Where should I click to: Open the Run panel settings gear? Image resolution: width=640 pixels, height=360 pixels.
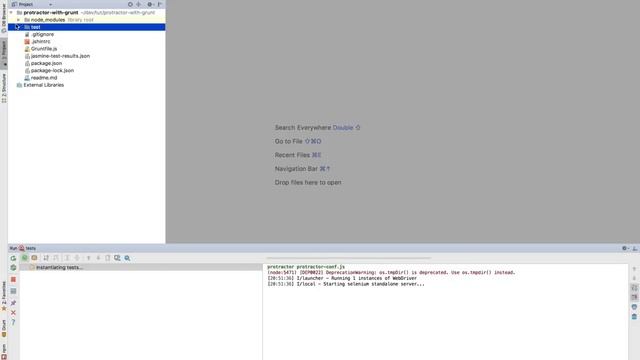tap(624, 248)
